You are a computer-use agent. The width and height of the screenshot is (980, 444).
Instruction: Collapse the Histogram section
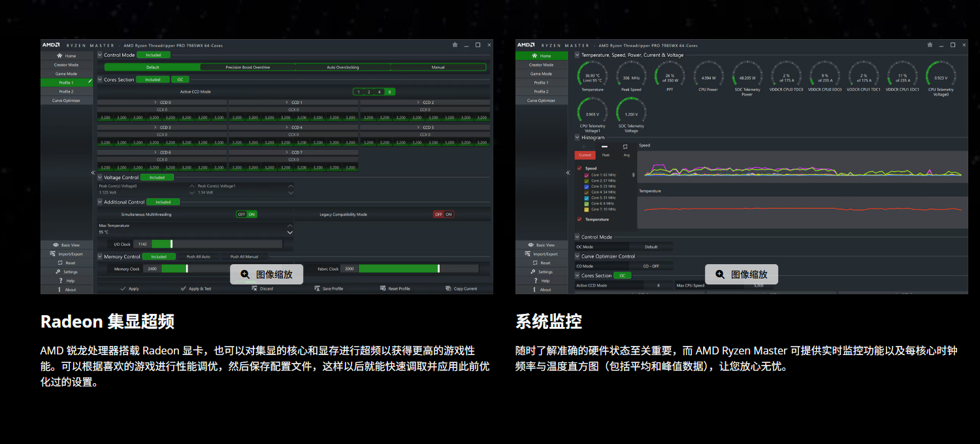[x=578, y=137]
